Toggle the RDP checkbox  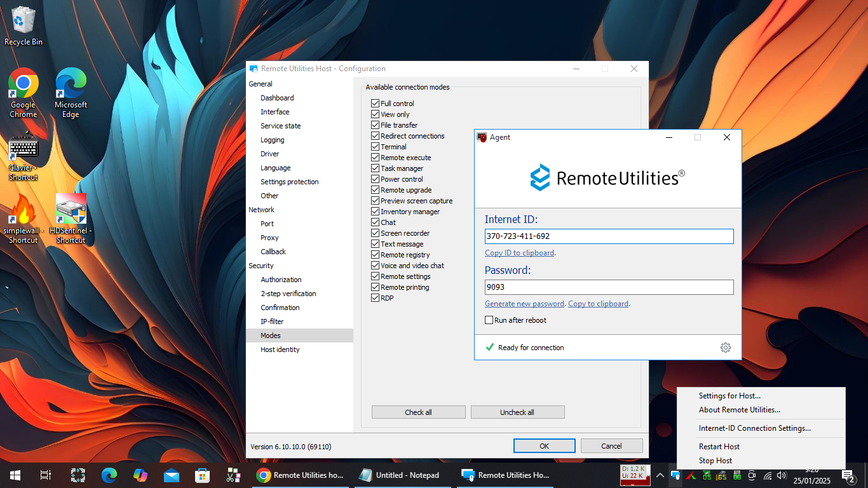click(x=376, y=298)
